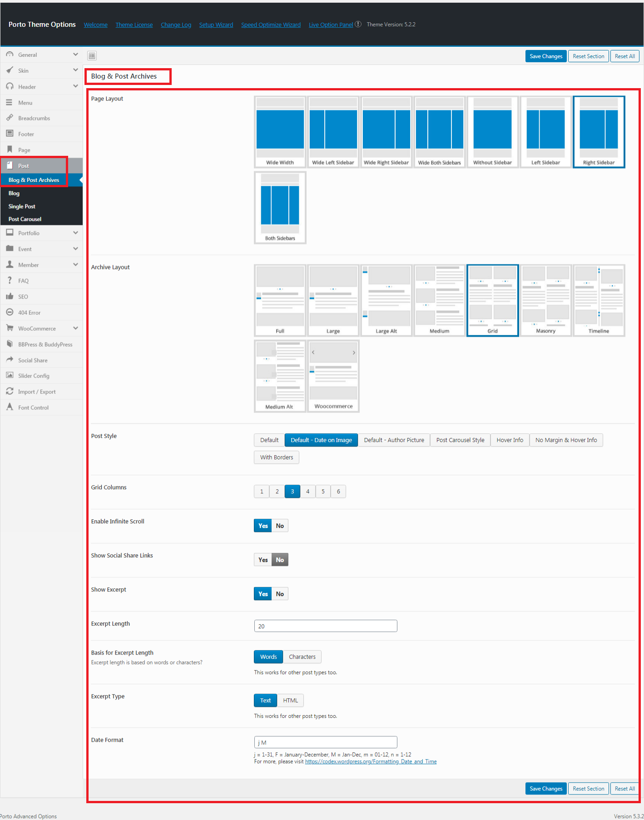Select Post Carousel Style post style
Viewport: 644px width, 820px height.
460,440
